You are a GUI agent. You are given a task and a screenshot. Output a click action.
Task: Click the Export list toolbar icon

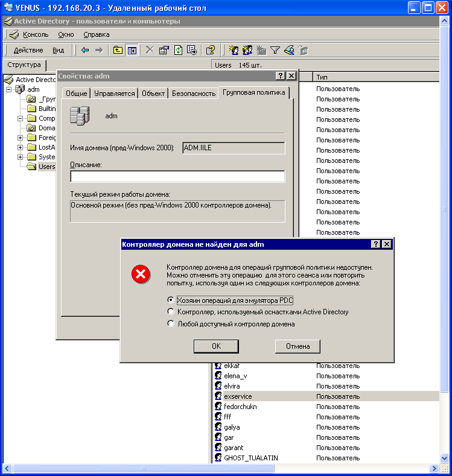(x=192, y=50)
